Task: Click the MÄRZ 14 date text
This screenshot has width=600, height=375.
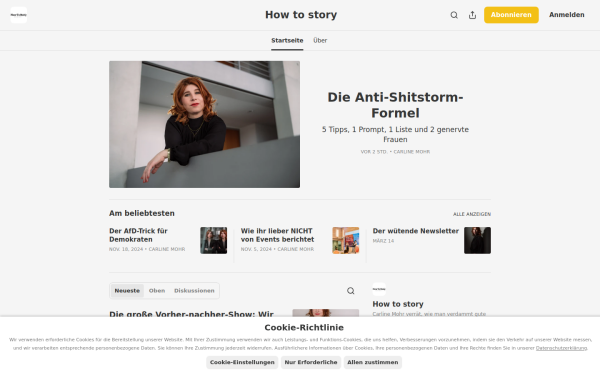Action: pyautogui.click(x=383, y=241)
